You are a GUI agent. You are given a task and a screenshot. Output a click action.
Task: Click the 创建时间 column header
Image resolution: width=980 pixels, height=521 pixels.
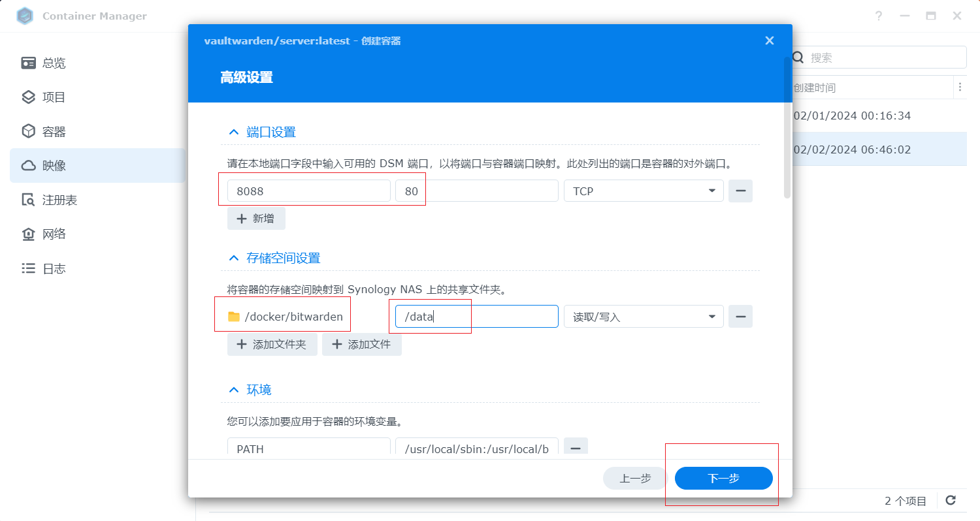point(814,87)
